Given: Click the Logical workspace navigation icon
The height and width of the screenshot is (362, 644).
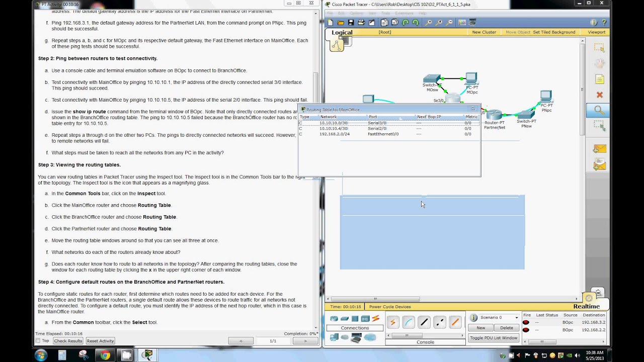Looking at the screenshot, I should [337, 45].
